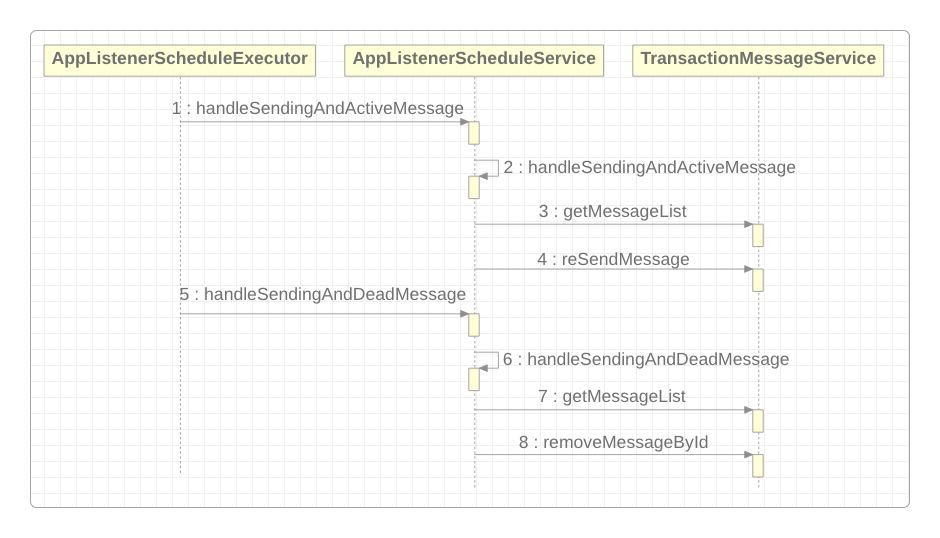Click activation box receiving 3 : getMessageList
The image size is (940, 538).
point(758,235)
